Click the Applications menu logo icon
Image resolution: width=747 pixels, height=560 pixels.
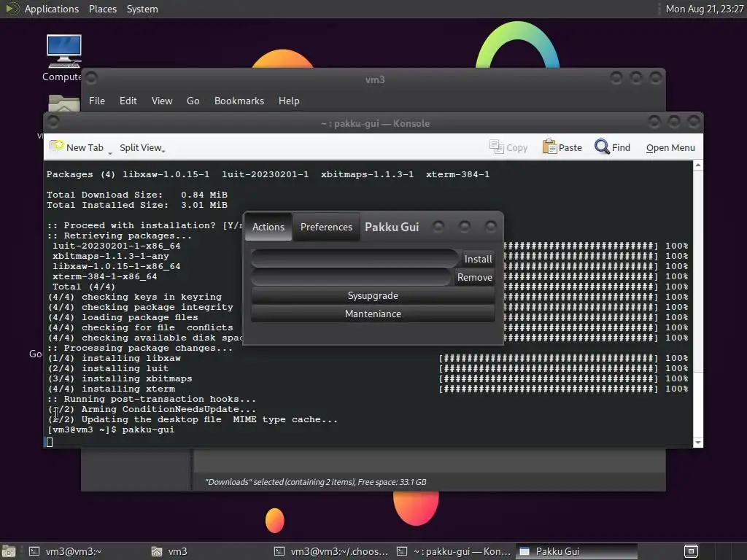pyautogui.click(x=12, y=9)
